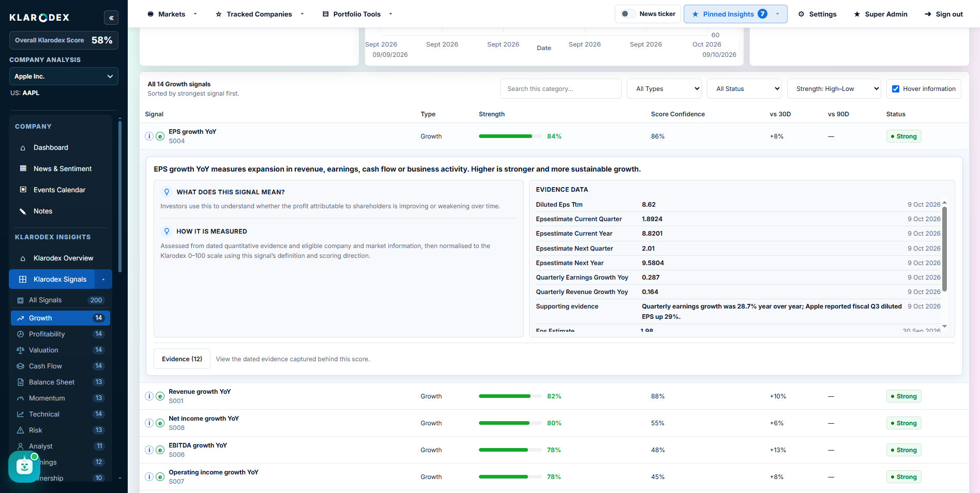Screen dimensions: 980x493
Task: Click the Evidence Data scroll-down arrow
Action: click(944, 327)
